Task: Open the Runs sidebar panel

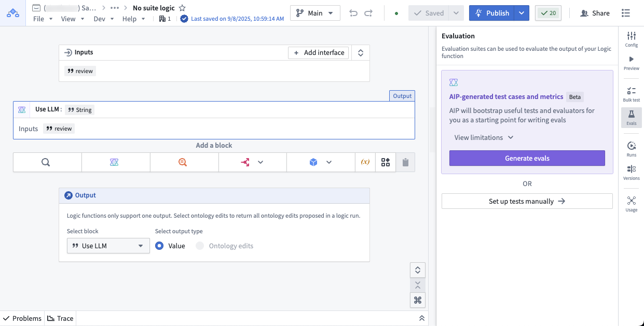Action: tap(631, 149)
